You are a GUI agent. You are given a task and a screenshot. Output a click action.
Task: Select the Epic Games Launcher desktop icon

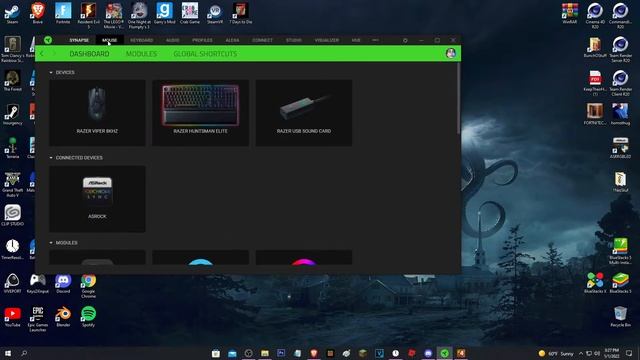[x=38, y=319]
